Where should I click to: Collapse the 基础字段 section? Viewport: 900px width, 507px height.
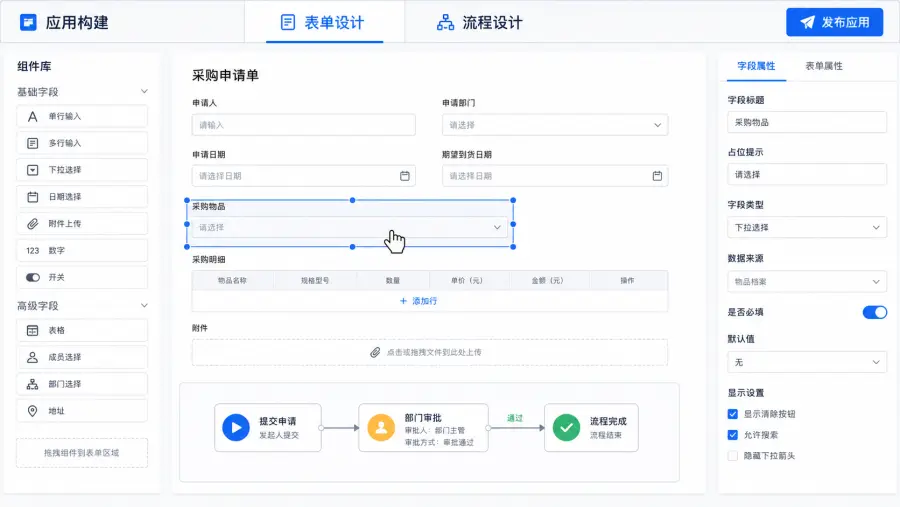tap(144, 91)
